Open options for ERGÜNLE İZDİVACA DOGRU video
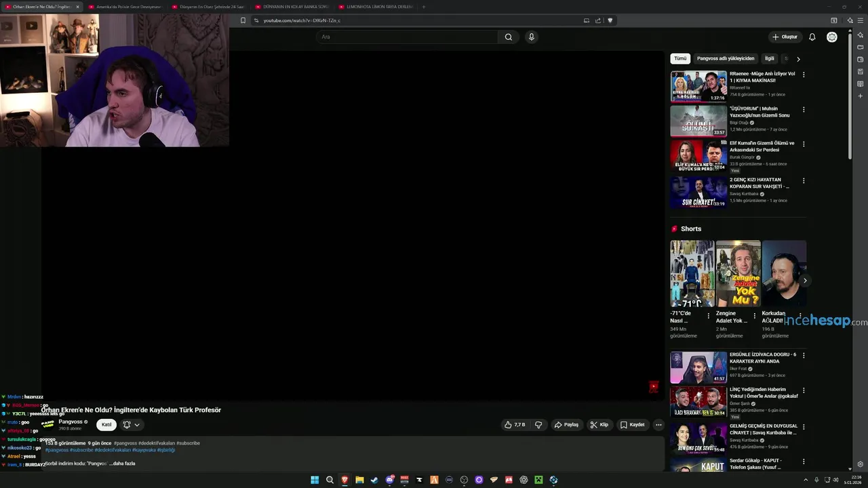Viewport: 868px width, 488px height. coord(804,355)
